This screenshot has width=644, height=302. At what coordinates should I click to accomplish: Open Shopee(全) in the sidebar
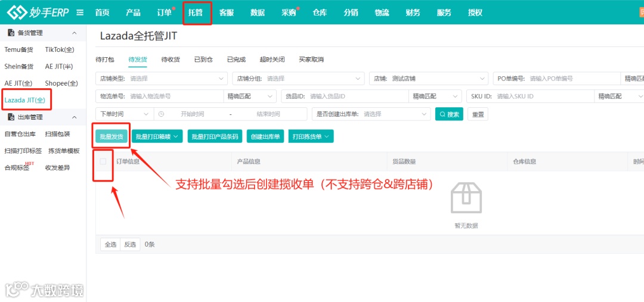tap(61, 83)
